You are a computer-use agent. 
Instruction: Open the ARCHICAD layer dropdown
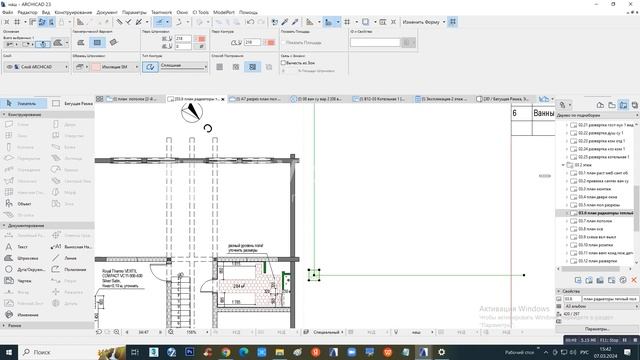tap(37, 67)
